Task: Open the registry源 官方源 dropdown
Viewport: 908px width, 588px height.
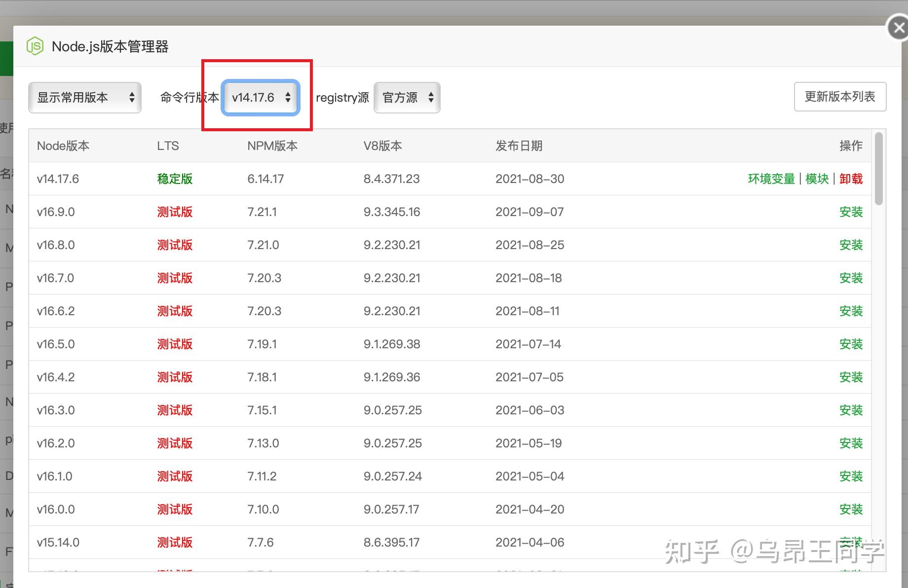Action: click(406, 97)
